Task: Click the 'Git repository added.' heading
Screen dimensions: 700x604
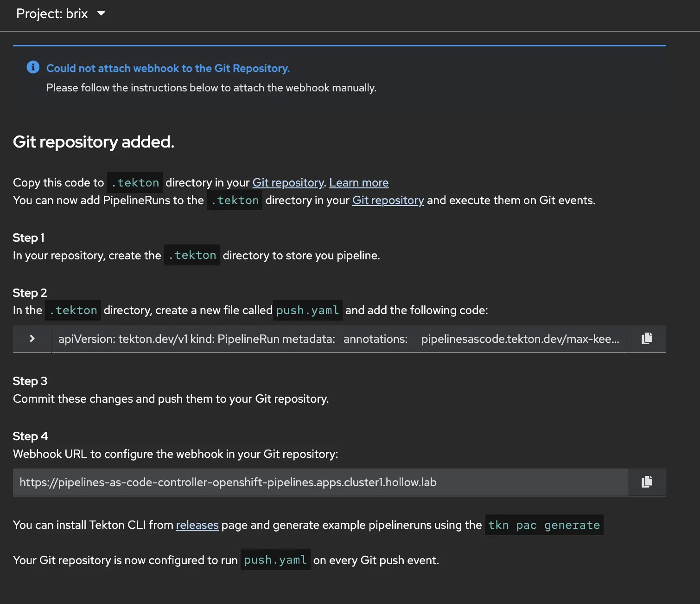Action: click(94, 142)
